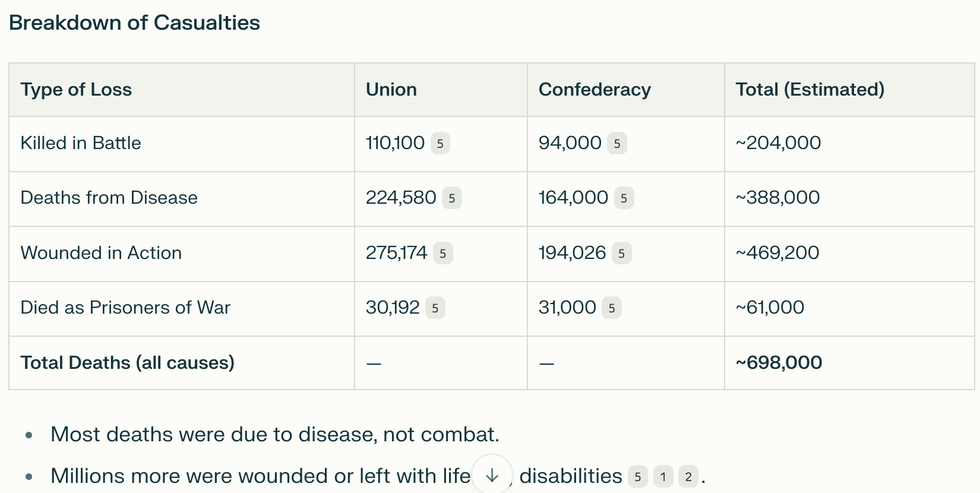
Task: Open citation 5 beside Union 110,100
Action: (x=440, y=143)
